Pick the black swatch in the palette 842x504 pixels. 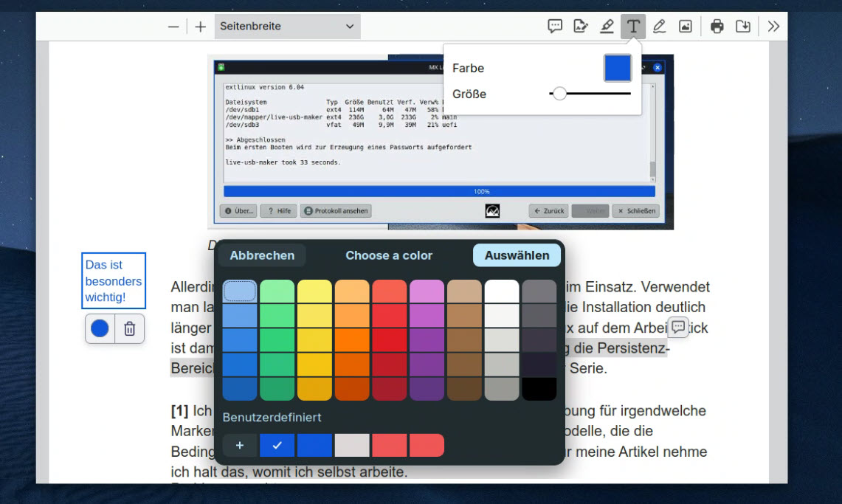(539, 389)
